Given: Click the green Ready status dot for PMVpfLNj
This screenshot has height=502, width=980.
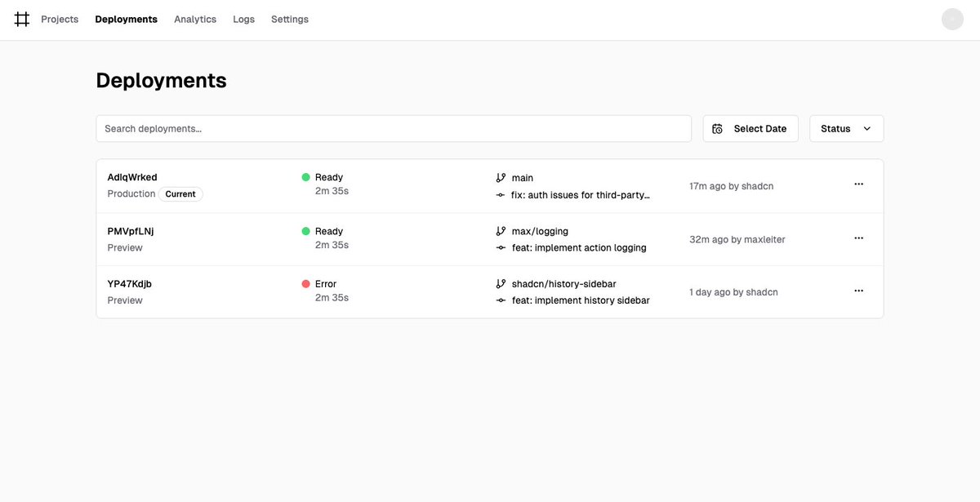Looking at the screenshot, I should [304, 230].
